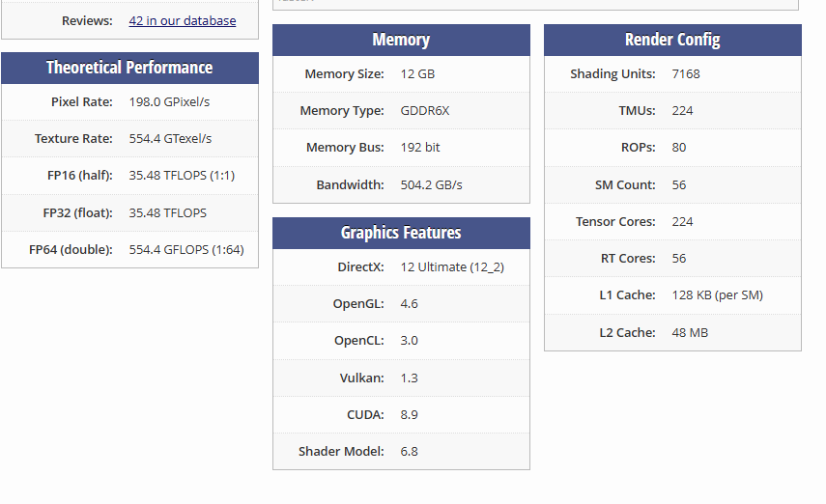Click the ROPs value 80
This screenshot has width=826, height=504.
pos(678,148)
